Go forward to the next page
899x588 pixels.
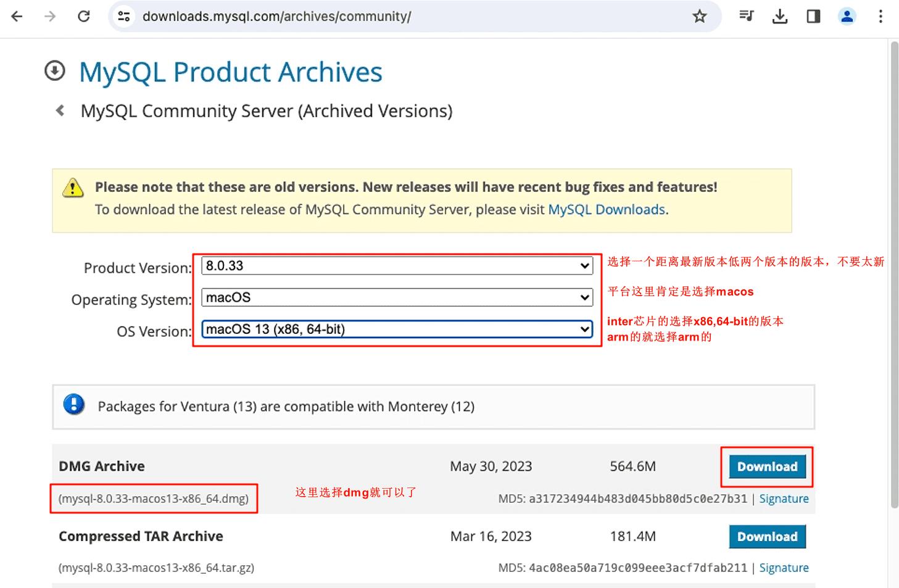[x=50, y=16]
